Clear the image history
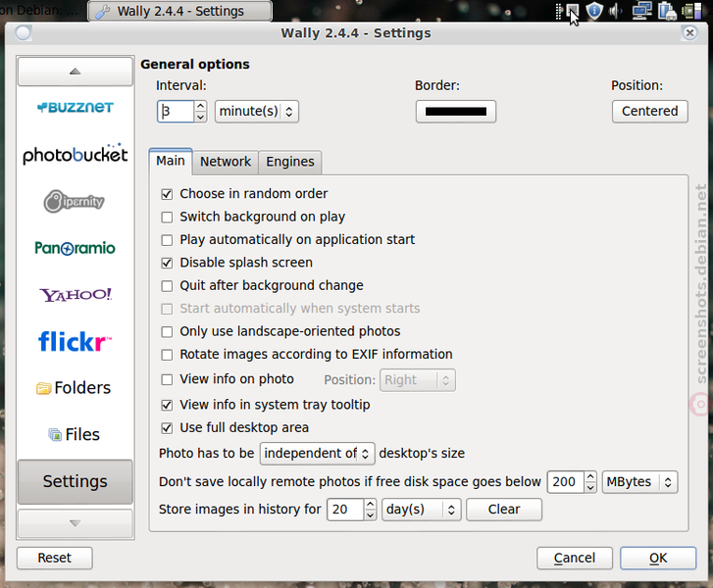 (504, 510)
